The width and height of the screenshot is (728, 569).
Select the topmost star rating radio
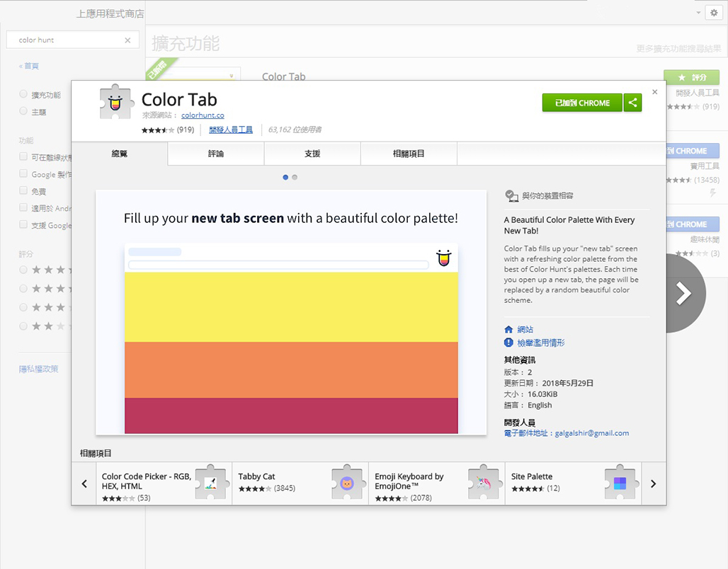(23, 270)
